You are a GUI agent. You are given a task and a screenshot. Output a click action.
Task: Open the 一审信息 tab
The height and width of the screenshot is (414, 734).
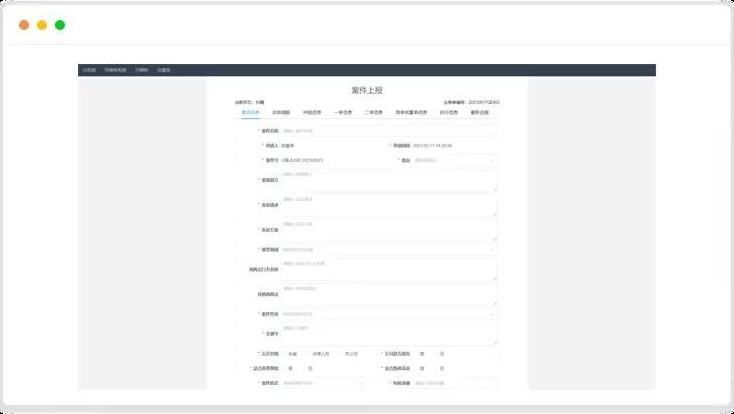[x=343, y=112]
